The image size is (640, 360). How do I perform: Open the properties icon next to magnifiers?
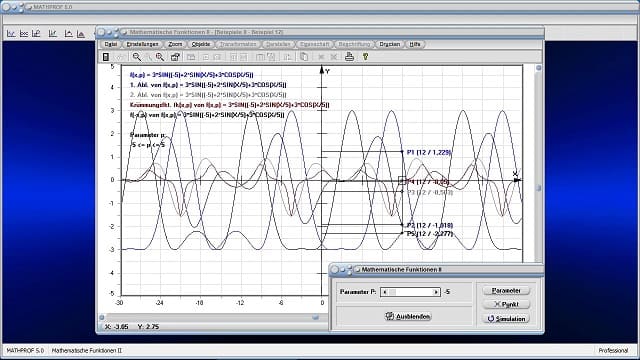175,57
